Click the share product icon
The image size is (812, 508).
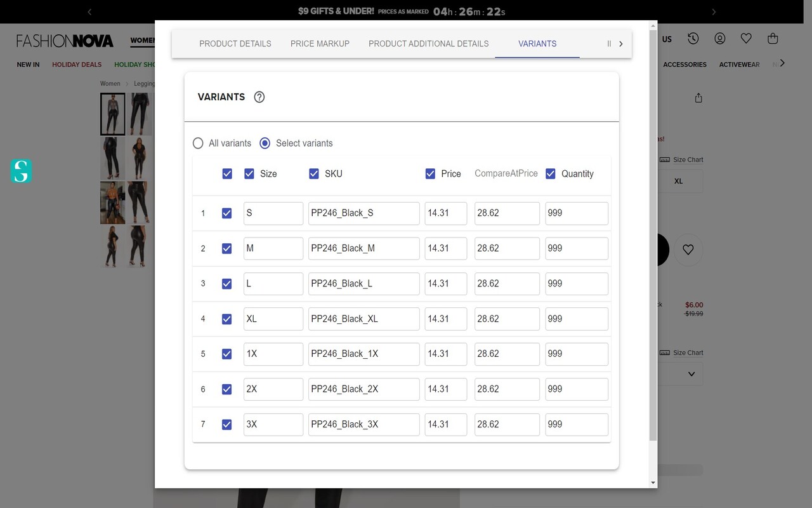coord(698,98)
